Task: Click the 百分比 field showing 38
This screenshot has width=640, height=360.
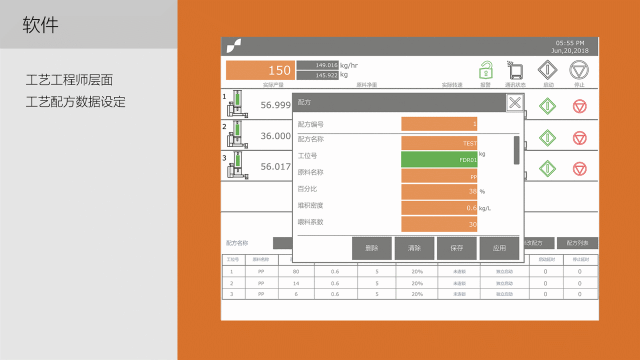Action: [x=439, y=191]
